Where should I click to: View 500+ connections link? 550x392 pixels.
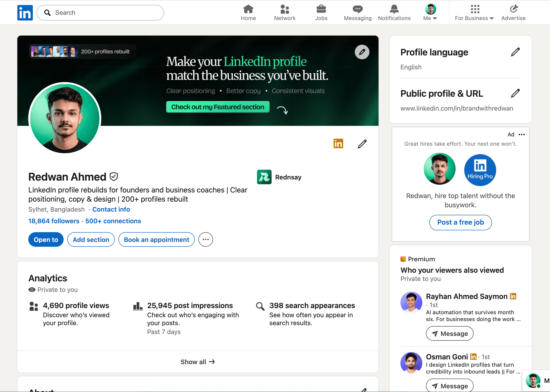pyautogui.click(x=113, y=221)
